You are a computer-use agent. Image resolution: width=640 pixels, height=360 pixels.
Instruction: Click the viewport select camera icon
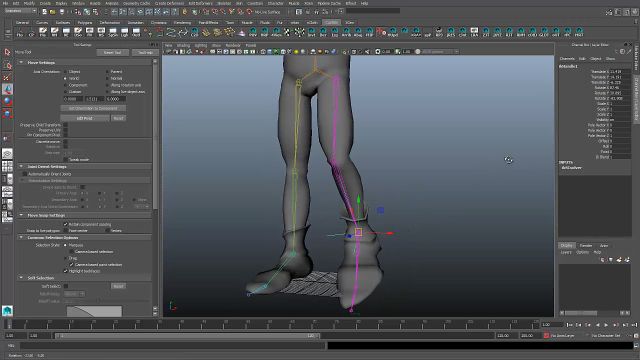point(168,52)
